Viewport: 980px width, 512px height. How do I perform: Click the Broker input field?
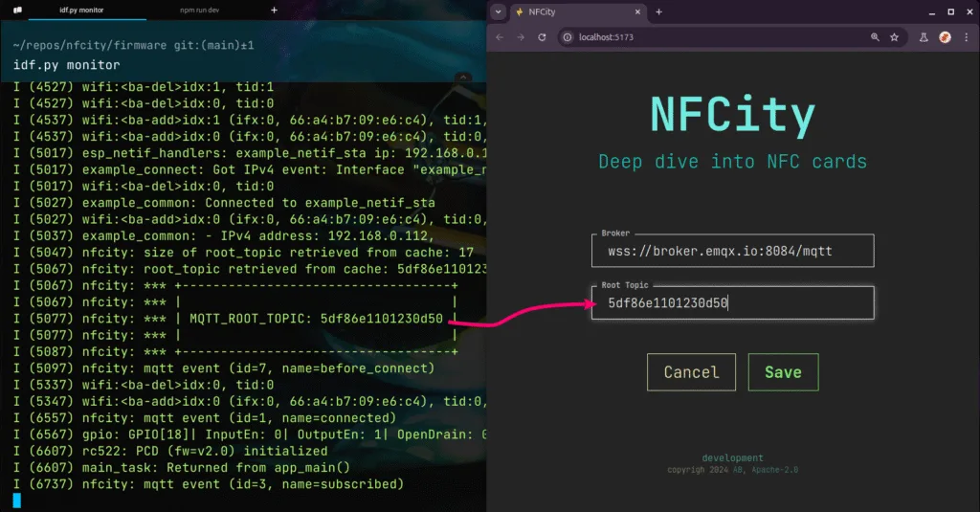coord(732,251)
